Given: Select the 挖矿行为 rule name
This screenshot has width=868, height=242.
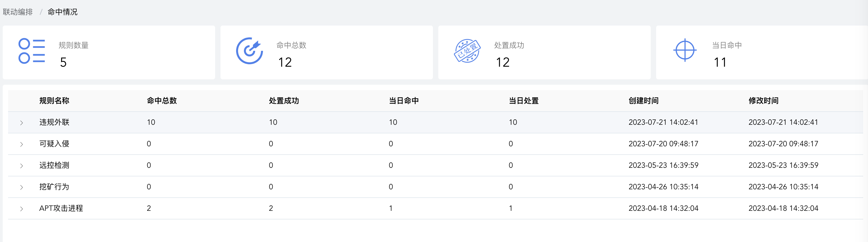Looking at the screenshot, I should point(54,187).
